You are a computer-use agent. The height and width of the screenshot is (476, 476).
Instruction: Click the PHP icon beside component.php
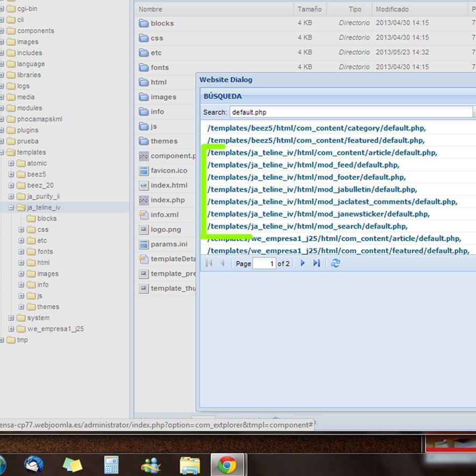[143, 156]
